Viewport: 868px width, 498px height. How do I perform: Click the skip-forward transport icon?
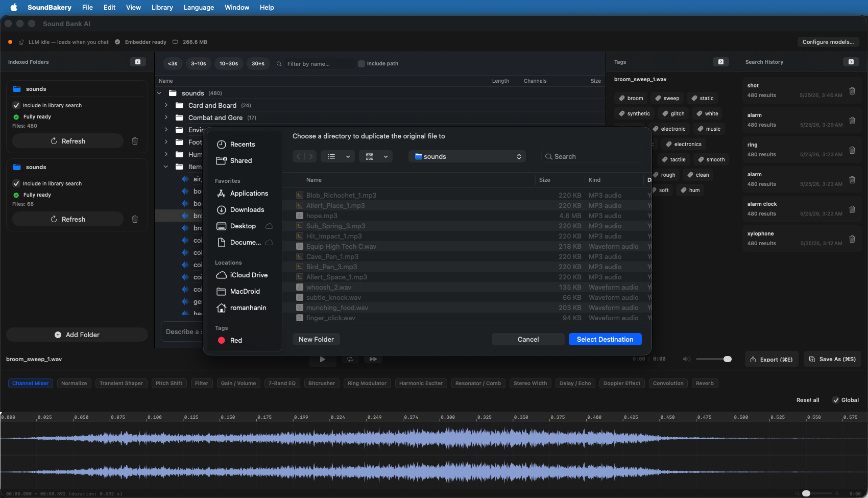(373, 359)
